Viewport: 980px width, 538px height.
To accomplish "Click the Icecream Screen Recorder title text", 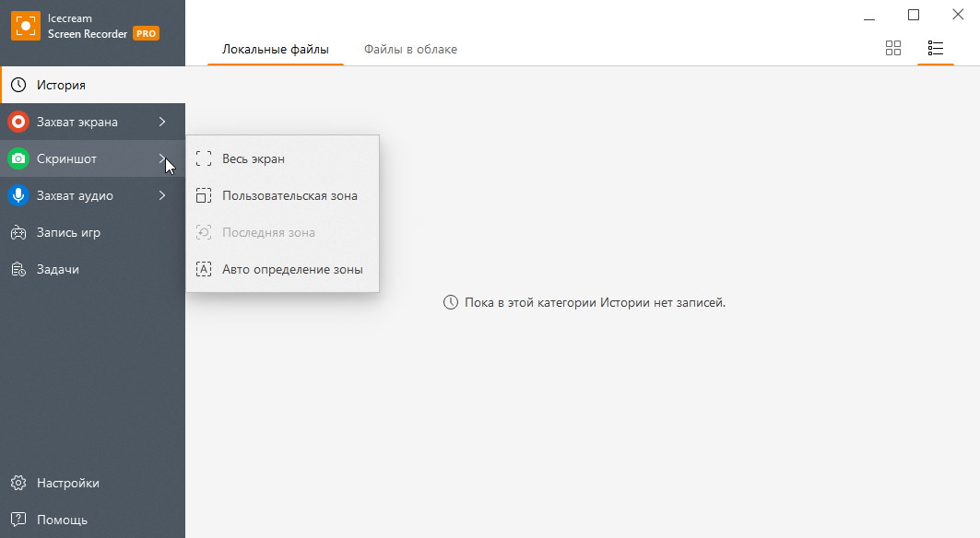I will pos(88,26).
